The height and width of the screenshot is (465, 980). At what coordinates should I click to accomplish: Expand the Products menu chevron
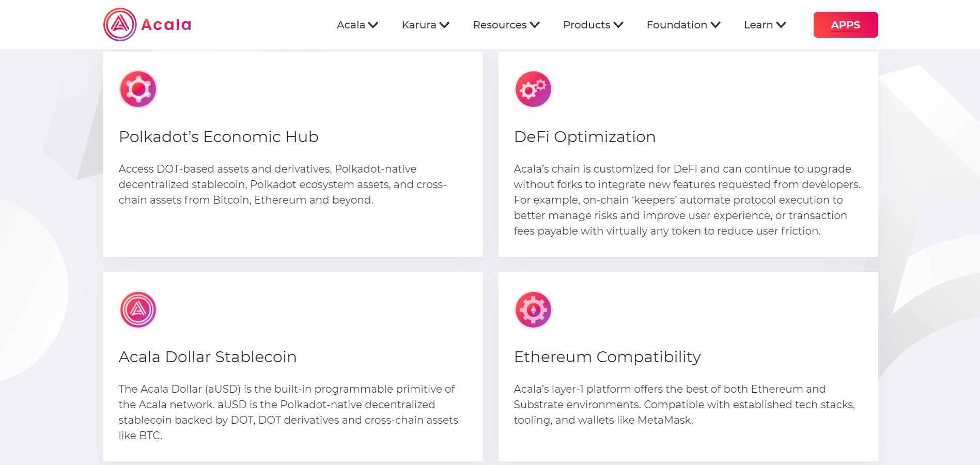tap(618, 25)
